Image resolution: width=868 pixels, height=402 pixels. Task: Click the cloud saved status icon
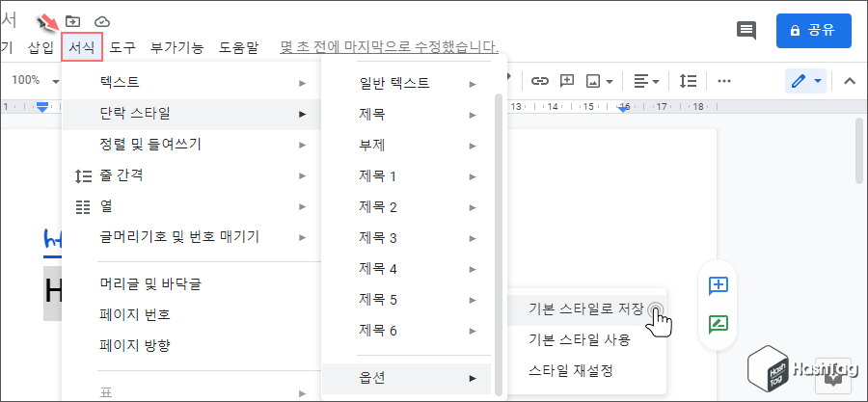pyautogui.click(x=102, y=21)
